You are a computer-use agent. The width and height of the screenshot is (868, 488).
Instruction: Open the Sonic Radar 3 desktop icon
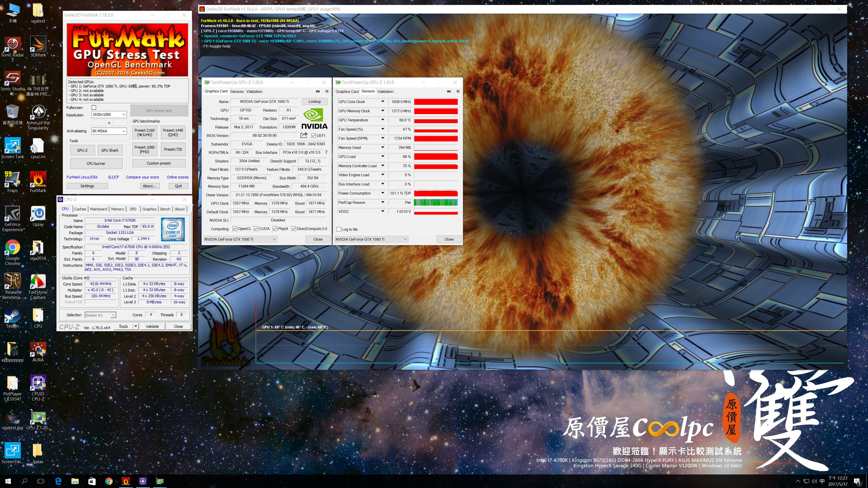click(x=12, y=49)
